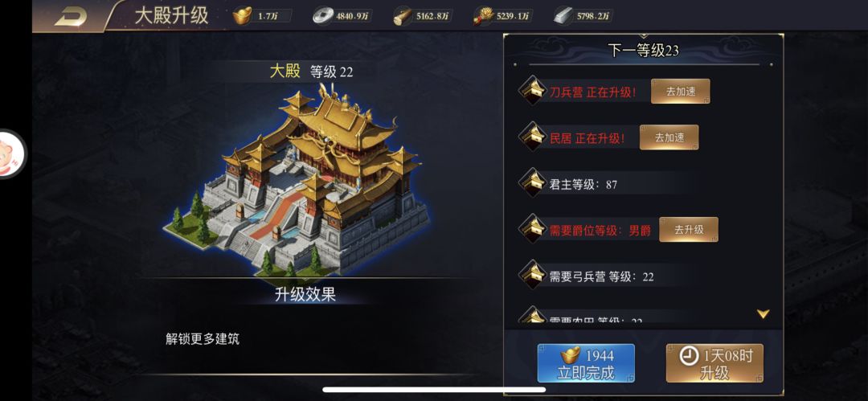Expand requirements list with down chevron

(763, 314)
